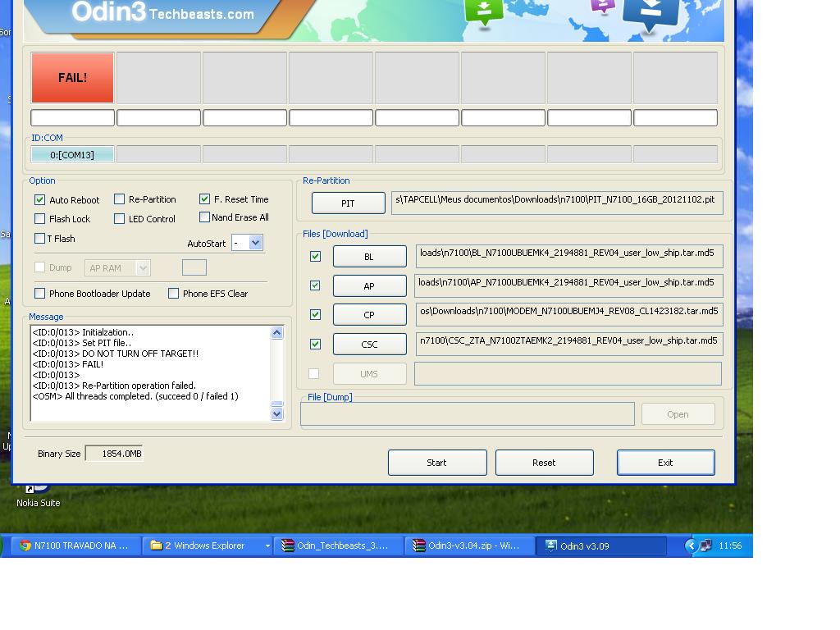
Task: Switch to Odin3-v3.04.zip WinRAR taskbar item
Action: [x=469, y=546]
